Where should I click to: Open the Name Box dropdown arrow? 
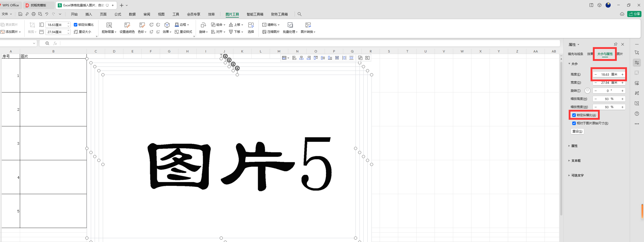tap(34, 43)
